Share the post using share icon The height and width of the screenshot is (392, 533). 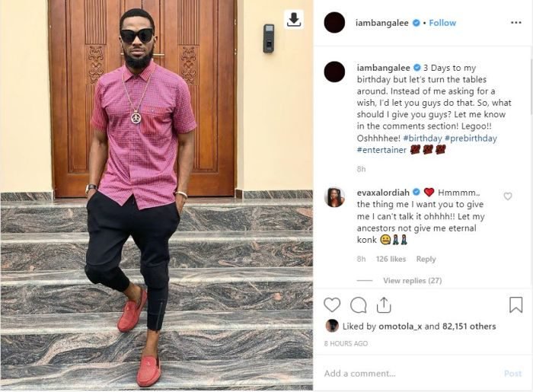coord(384,304)
